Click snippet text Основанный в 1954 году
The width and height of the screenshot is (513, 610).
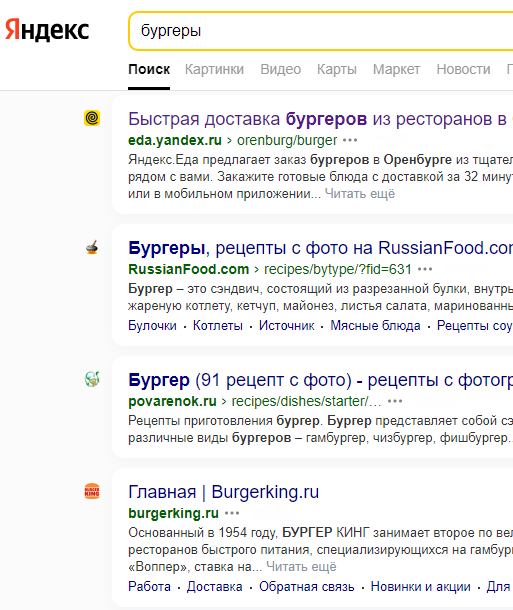tap(203, 532)
